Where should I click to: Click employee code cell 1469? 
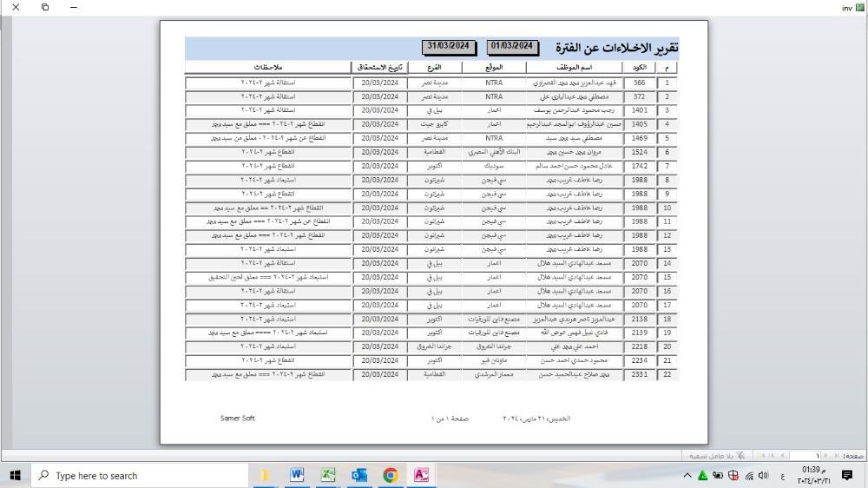pos(640,138)
